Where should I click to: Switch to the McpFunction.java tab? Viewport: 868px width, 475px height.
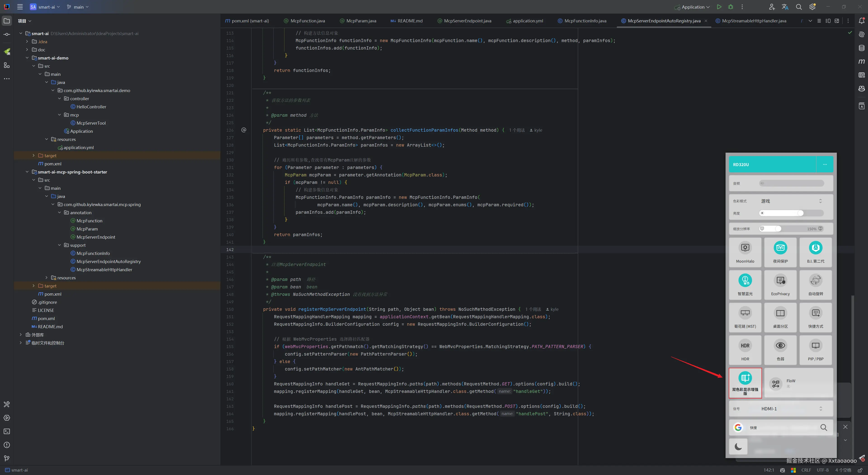click(307, 21)
